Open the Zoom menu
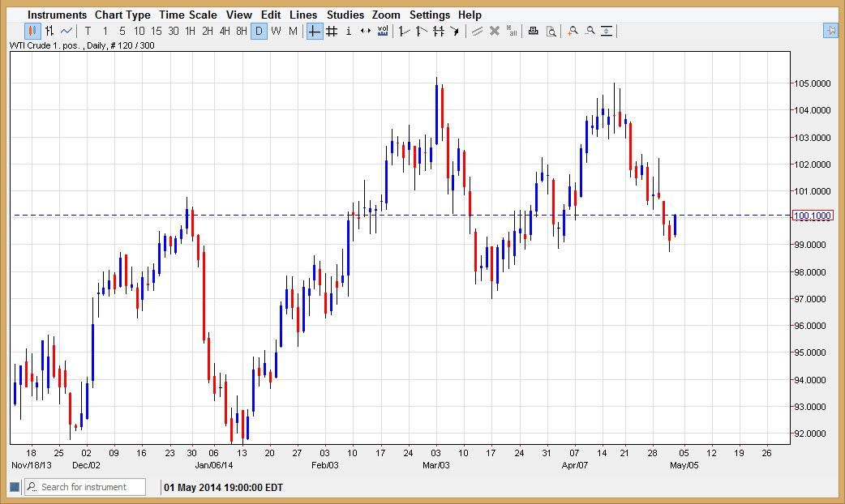Viewport: 845px width, 504px height. 386,15
